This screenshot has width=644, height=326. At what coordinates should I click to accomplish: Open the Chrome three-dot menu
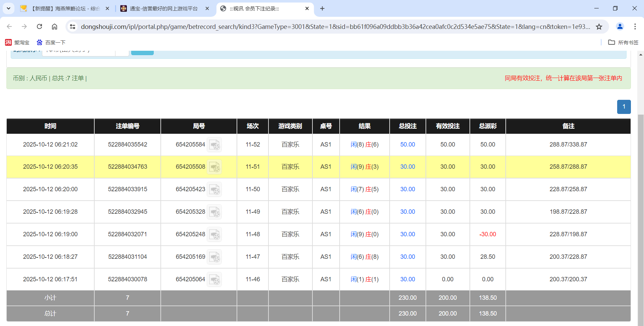[635, 27]
